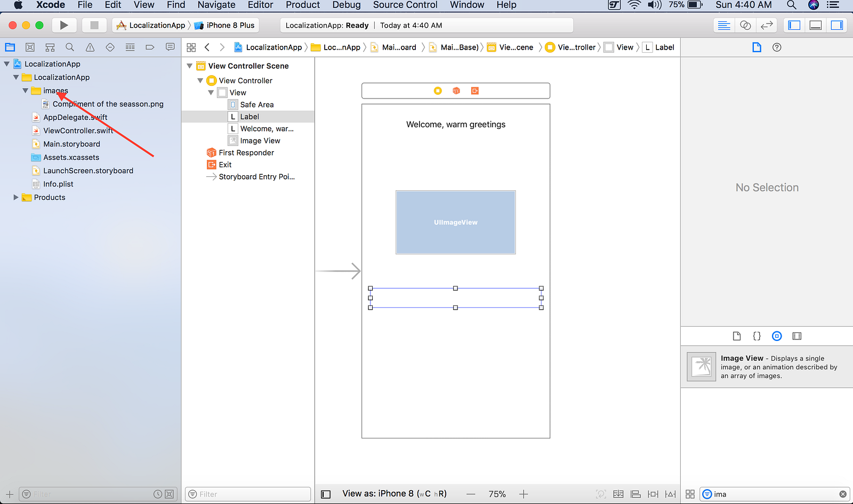Collapse the View Controller outline item
This screenshot has width=853, height=504.
(x=200, y=80)
